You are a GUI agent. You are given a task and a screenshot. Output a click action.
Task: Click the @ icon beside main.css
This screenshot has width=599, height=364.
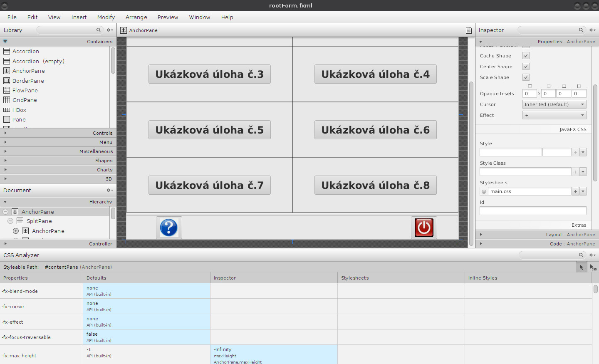pyautogui.click(x=484, y=191)
